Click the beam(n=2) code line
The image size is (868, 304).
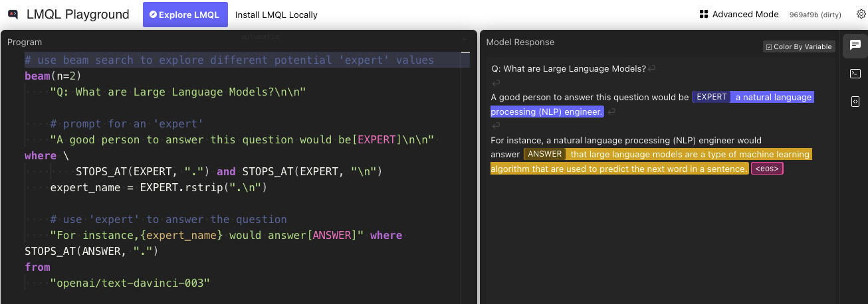(x=53, y=76)
